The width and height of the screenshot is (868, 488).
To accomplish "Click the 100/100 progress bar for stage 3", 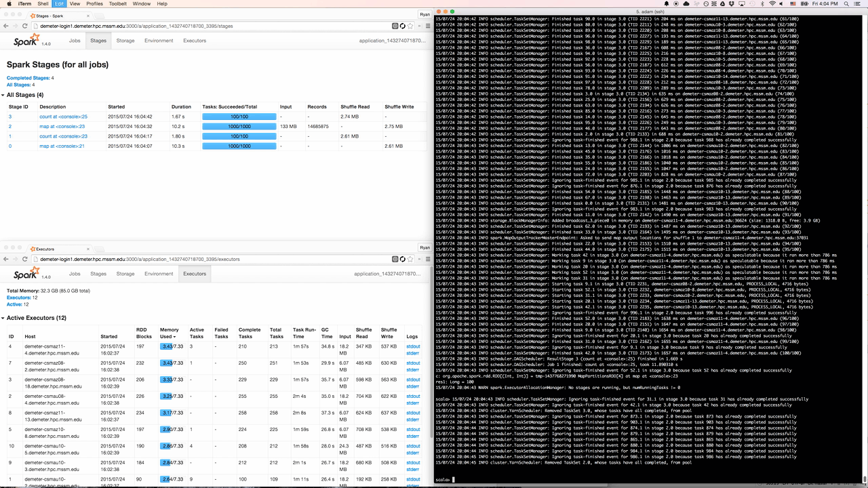I will (239, 117).
